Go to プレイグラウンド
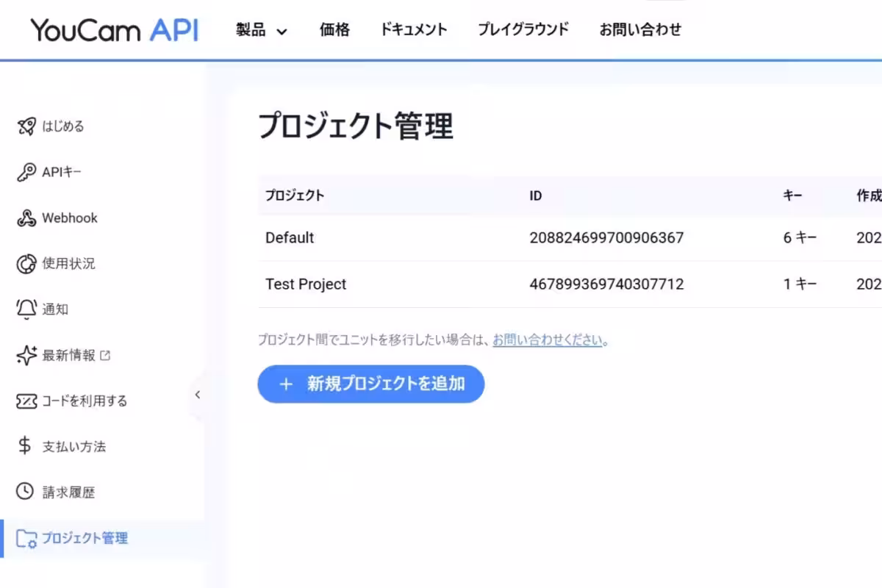This screenshot has width=882, height=588. (523, 30)
